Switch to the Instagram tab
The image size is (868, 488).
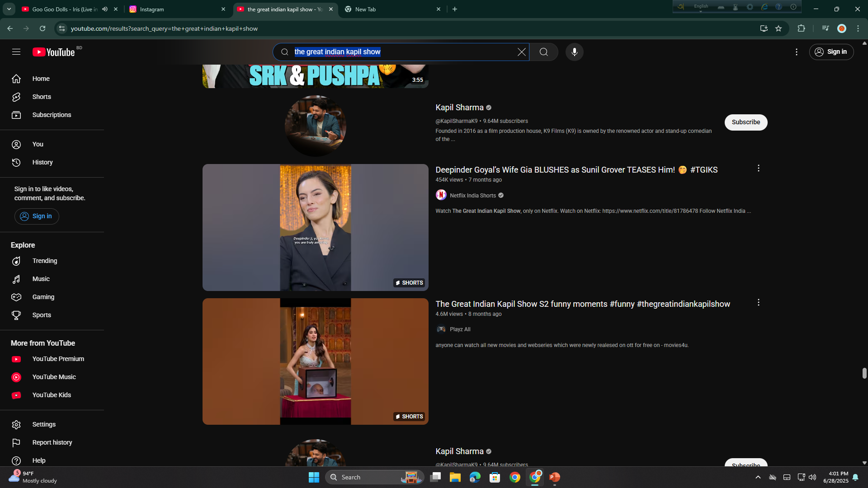click(177, 9)
